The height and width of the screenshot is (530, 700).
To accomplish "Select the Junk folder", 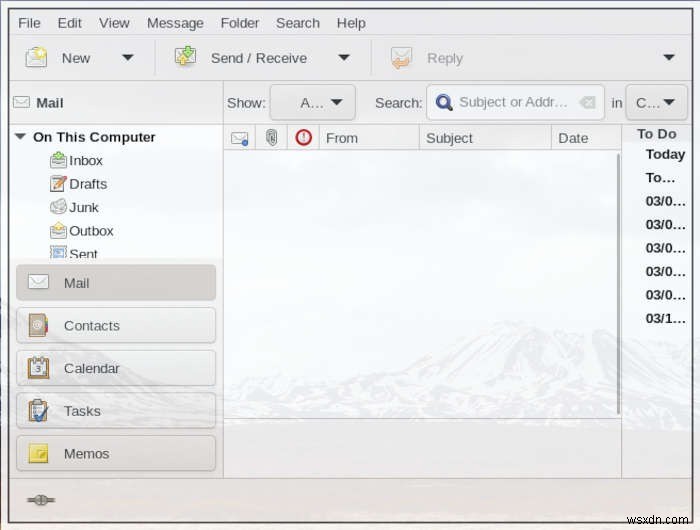I will tap(83, 208).
